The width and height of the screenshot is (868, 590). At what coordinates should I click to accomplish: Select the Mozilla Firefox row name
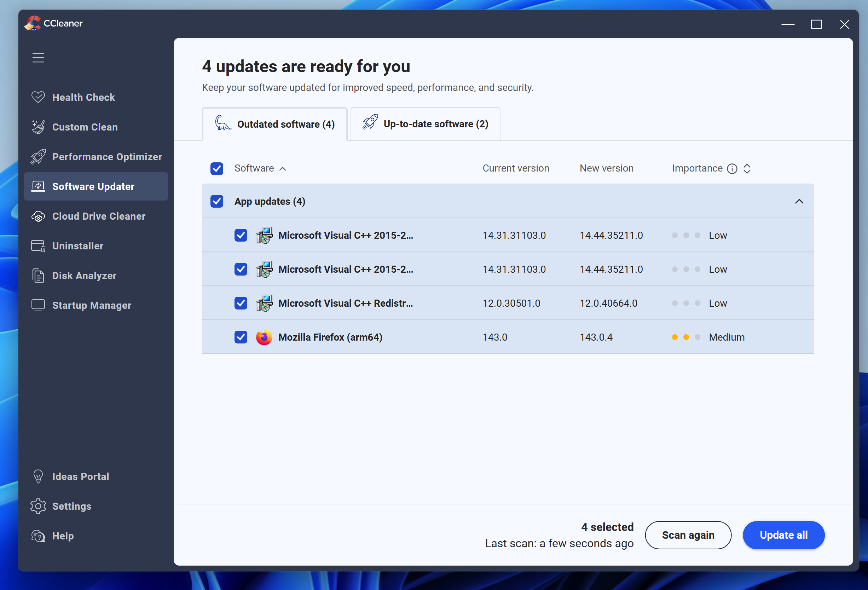pos(330,337)
